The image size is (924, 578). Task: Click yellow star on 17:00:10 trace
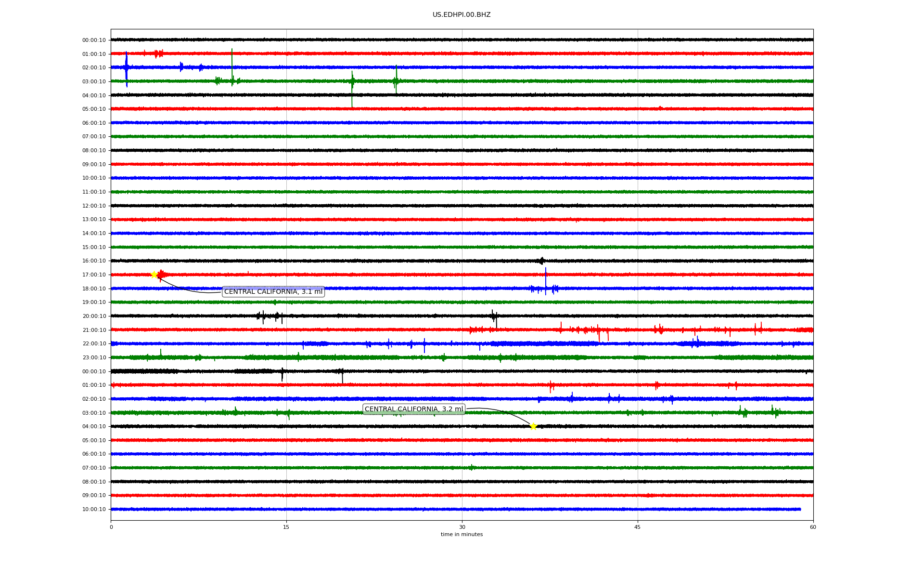coord(154,275)
